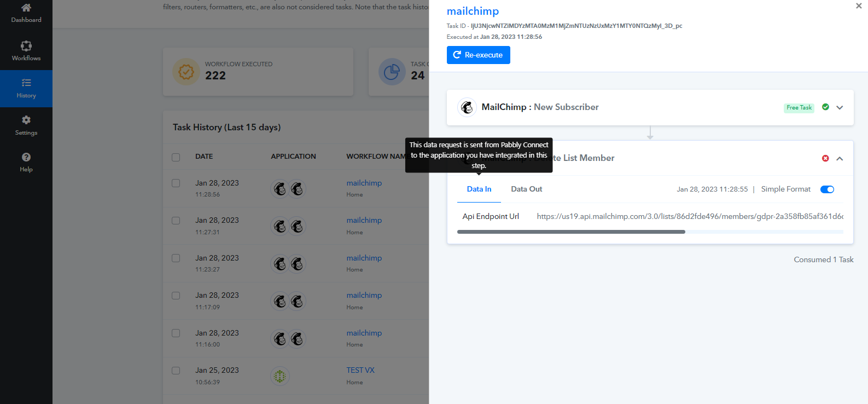Click left Mailchimp app icon in 11:16:00 row
The image size is (868, 404).
pyautogui.click(x=280, y=339)
